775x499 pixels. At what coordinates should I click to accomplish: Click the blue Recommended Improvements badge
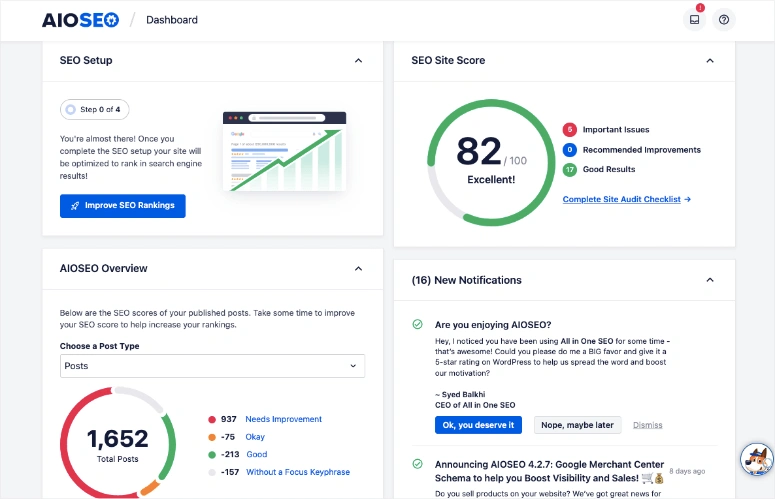(570, 150)
